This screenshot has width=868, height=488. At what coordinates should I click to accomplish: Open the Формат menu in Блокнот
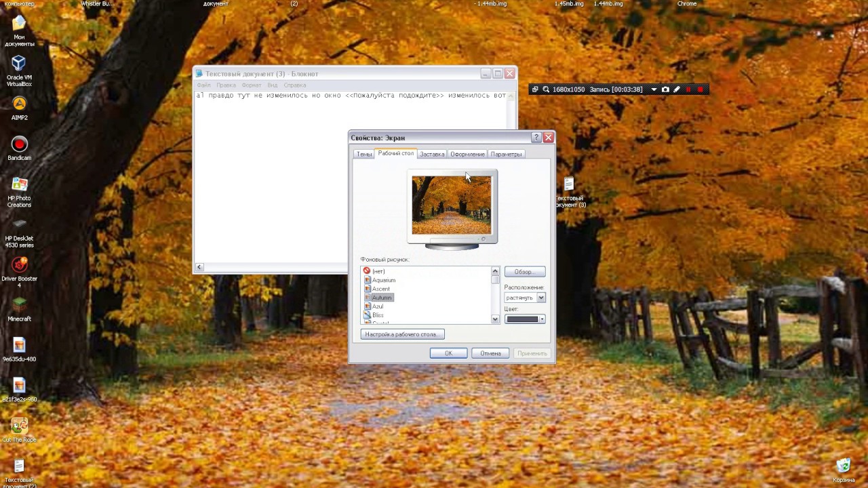(x=251, y=85)
